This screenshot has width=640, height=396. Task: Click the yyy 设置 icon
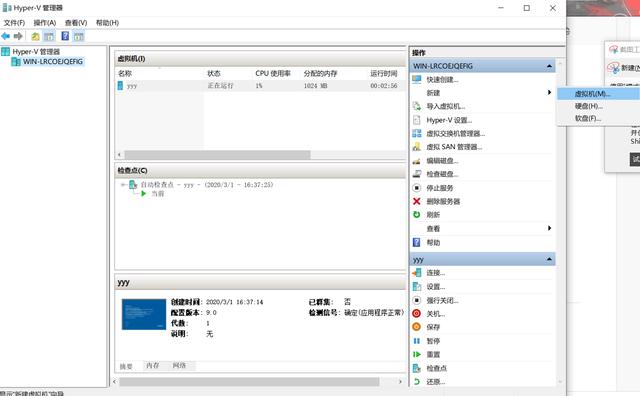416,287
